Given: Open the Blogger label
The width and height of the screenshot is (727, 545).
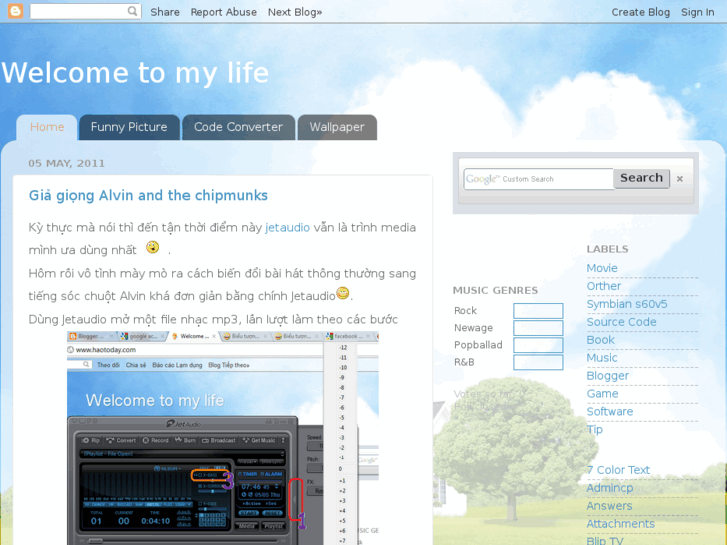Looking at the screenshot, I should [607, 376].
